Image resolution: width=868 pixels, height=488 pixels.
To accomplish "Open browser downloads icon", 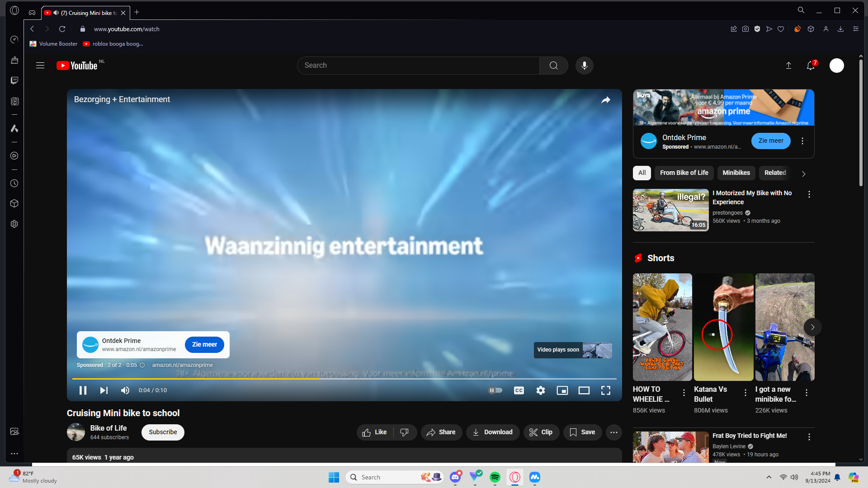I will pos(841,29).
